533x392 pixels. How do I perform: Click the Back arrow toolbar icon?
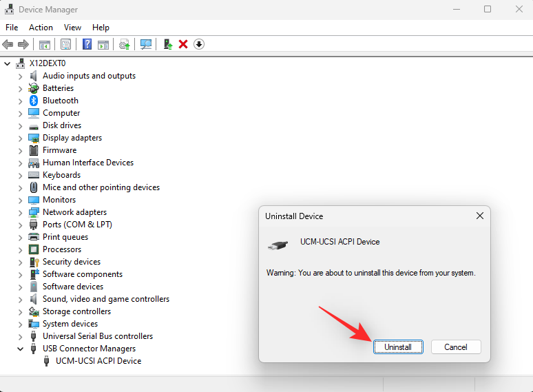8,44
